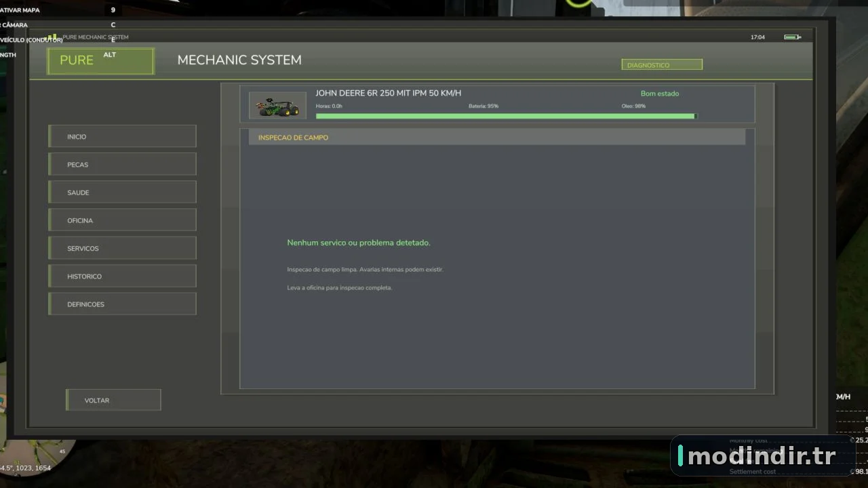Open DEFINICOES settings
This screenshot has width=868, height=488.
pos(122,304)
